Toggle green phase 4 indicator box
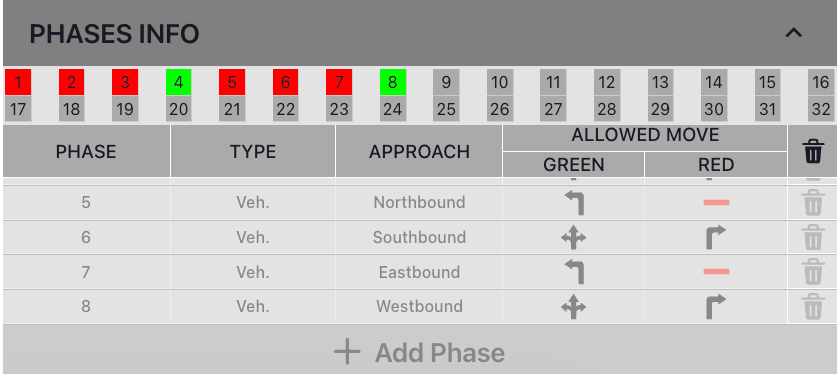This screenshot has width=838, height=376. click(179, 82)
